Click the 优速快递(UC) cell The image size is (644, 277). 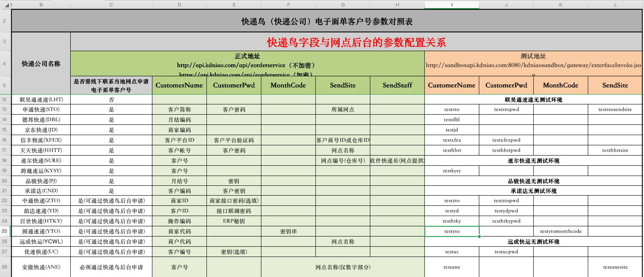tap(41, 252)
